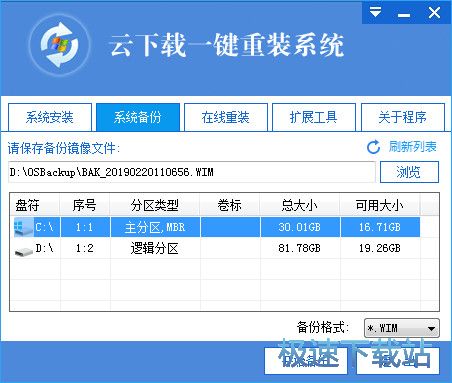Image resolution: width=452 pixels, height=383 pixels.
Task: Click the app logo with circular arrows
Action: pyautogui.click(x=59, y=45)
